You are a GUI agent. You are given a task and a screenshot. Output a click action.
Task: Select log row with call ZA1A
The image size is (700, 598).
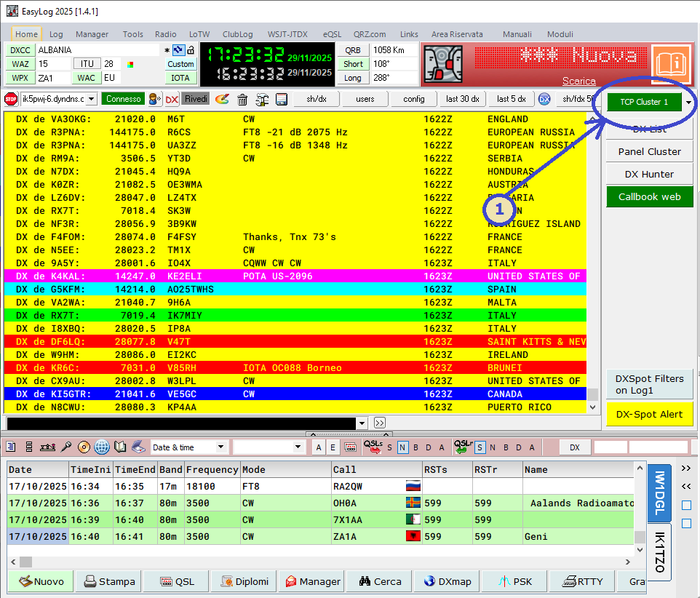coord(321,536)
